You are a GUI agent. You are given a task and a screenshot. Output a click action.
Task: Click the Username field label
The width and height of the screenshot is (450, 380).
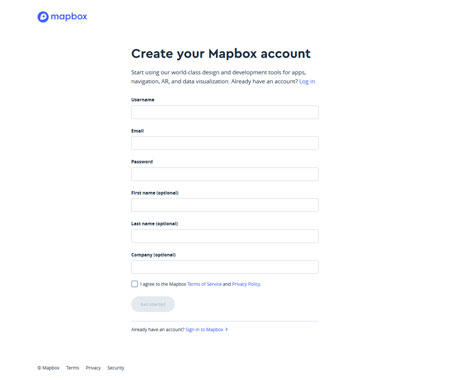[143, 100]
